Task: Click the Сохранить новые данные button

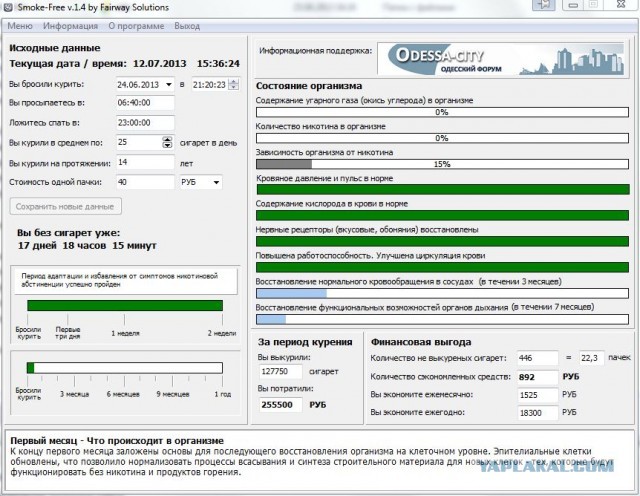Action: click(65, 207)
